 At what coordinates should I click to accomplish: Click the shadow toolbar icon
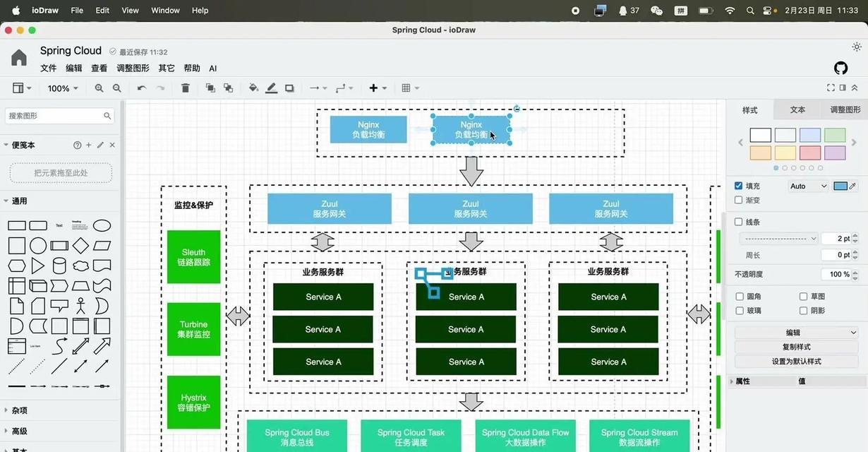[289, 88]
